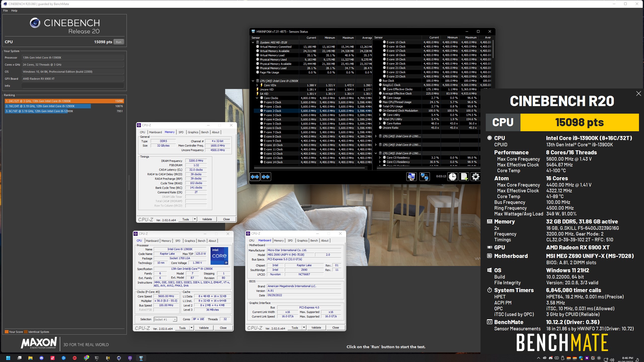Viewport: 644px width, 362px height.
Task: Open Task View on taskbar
Action: [19, 358]
